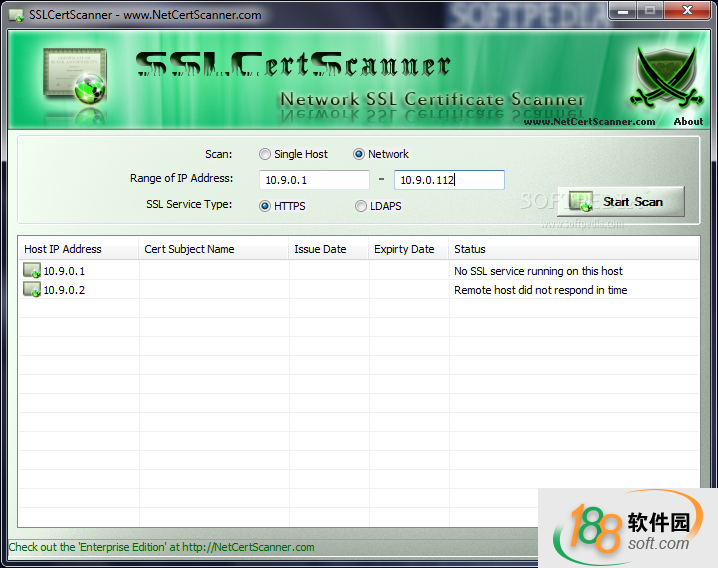718x568 pixels.
Task: Choose HTTPS as SSL service type
Action: click(x=265, y=206)
